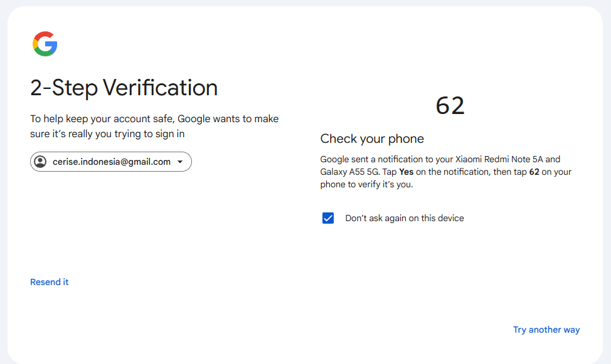The image size is (611, 364).
Task: Click the large verification number 62
Action: click(x=450, y=105)
